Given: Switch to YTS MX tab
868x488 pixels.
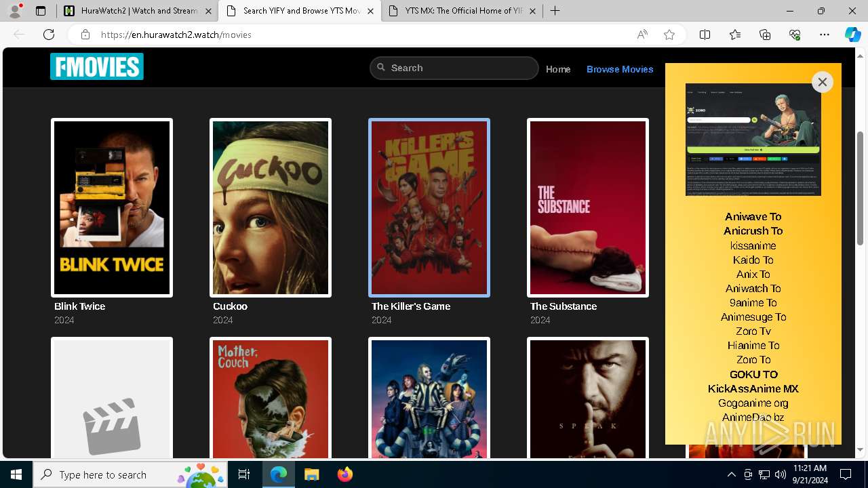Looking at the screenshot, I should [462, 11].
